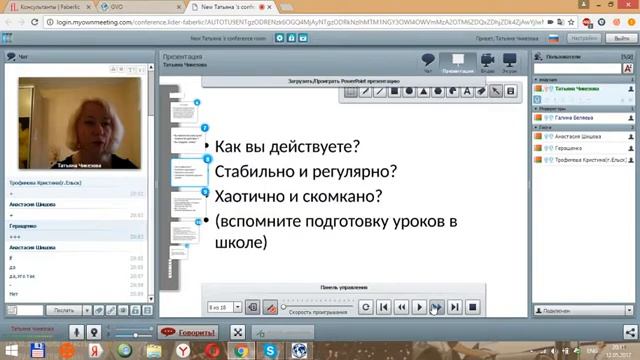Click the chat message input field
Image resolution: width=640 pixels, height=360 pixels.
tap(30, 310)
